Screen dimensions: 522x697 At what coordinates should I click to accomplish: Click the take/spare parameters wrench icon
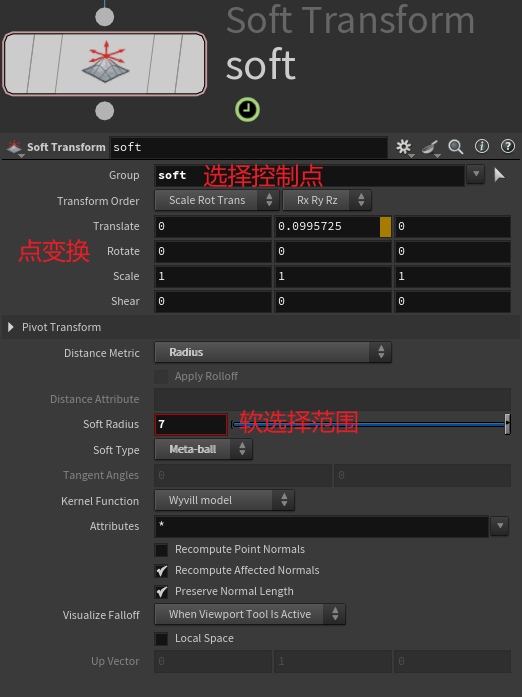430,147
